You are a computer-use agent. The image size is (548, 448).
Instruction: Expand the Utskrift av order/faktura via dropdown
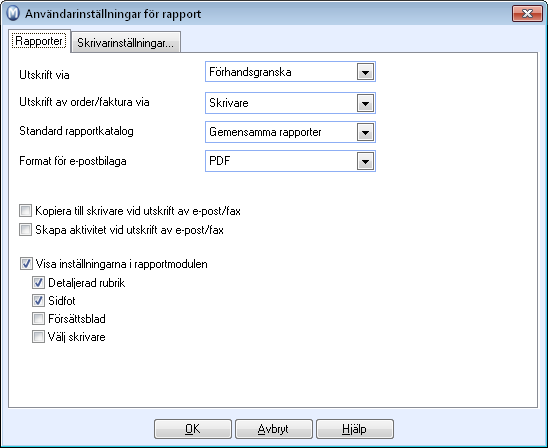[365, 103]
